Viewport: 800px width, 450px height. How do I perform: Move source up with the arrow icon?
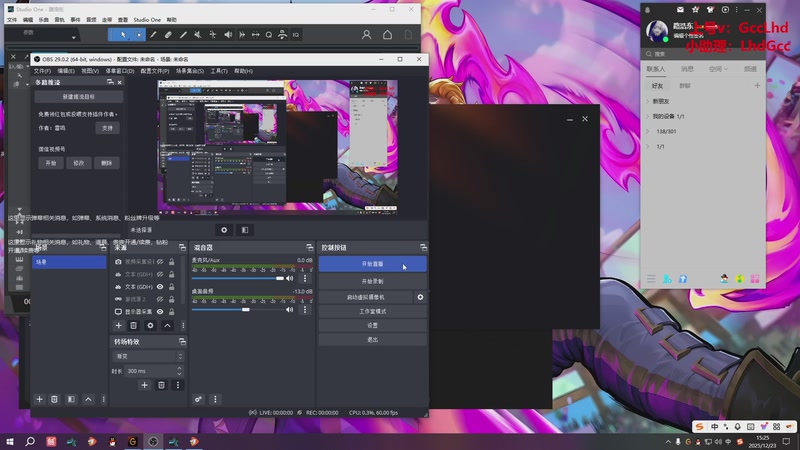tap(167, 326)
